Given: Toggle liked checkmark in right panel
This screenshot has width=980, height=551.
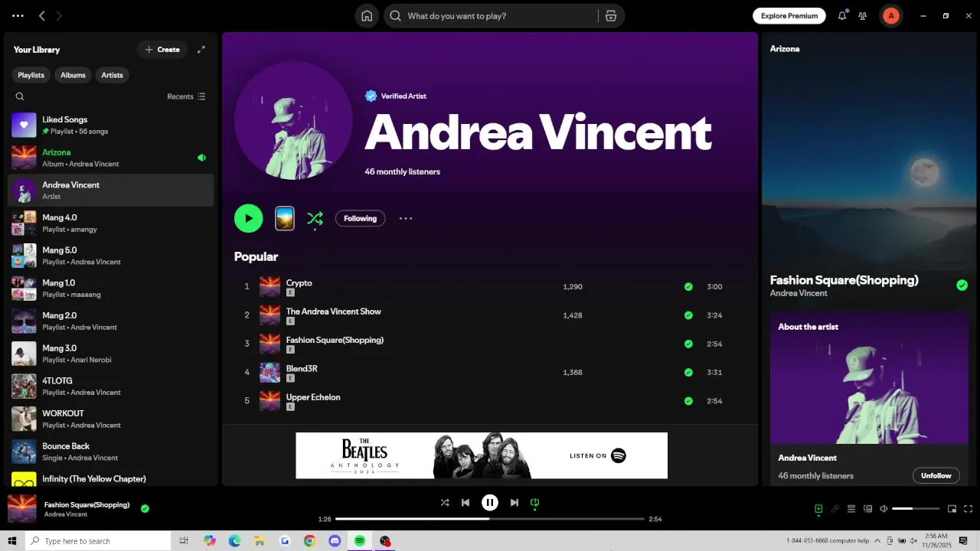Looking at the screenshot, I should [x=962, y=285].
